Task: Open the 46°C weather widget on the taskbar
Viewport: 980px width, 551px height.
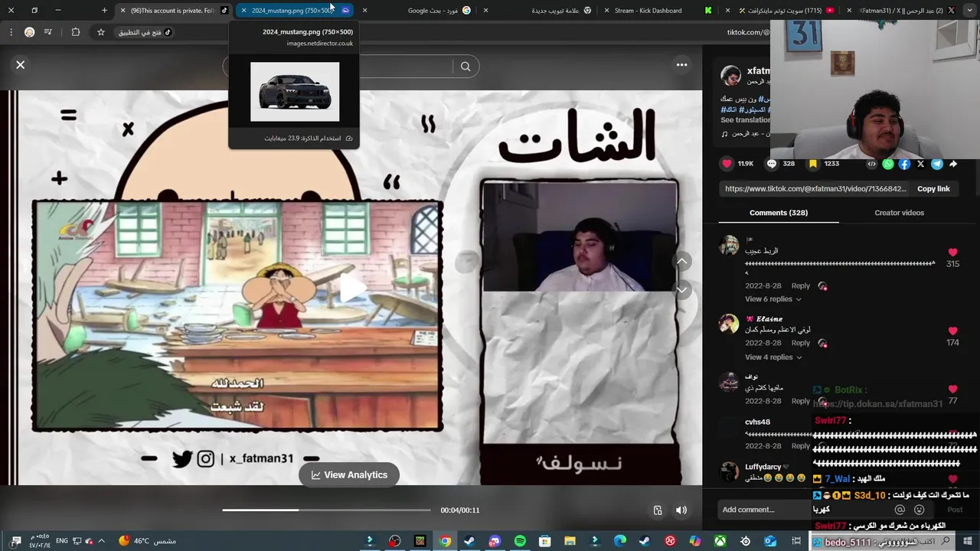Action: click(x=147, y=541)
